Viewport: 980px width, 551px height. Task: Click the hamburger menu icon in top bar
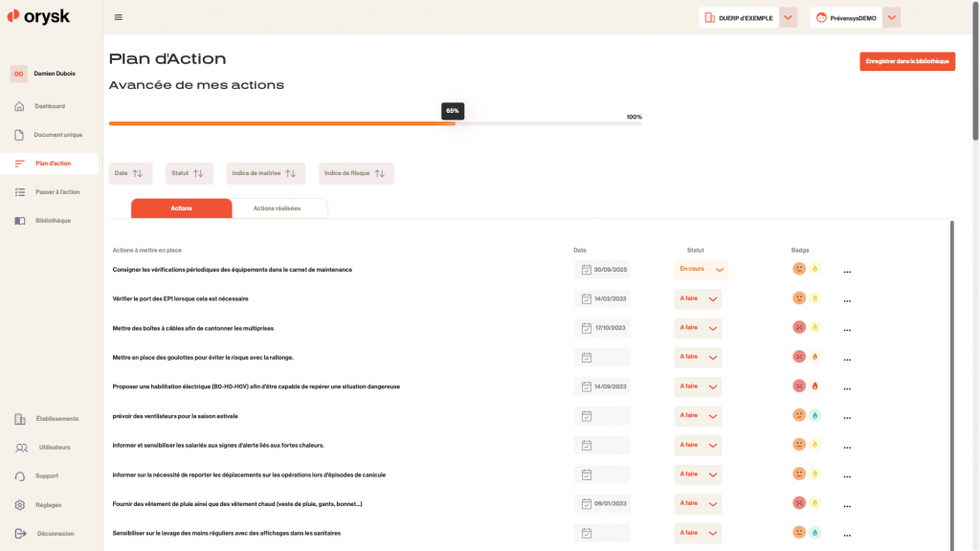[x=118, y=17]
